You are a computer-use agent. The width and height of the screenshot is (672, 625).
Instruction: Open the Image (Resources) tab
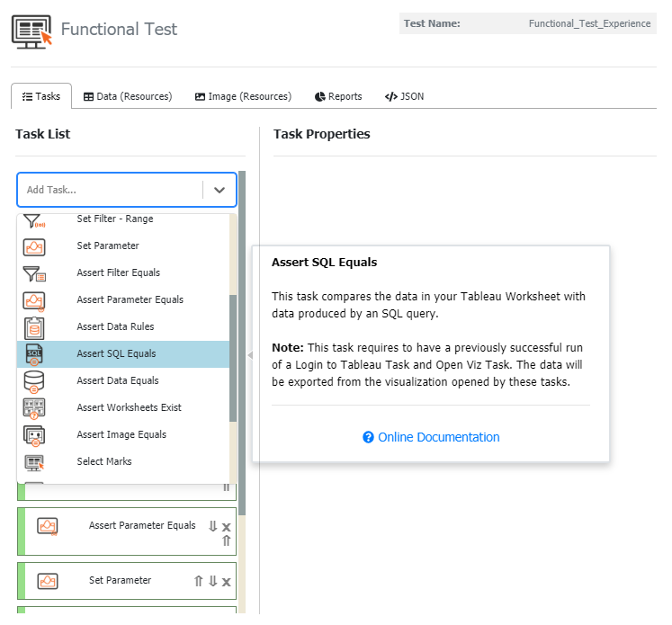(x=243, y=96)
